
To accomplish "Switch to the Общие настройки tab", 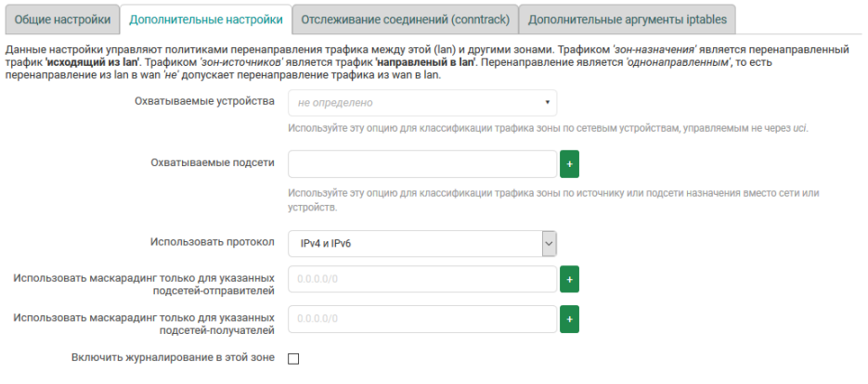I will 62,19.
